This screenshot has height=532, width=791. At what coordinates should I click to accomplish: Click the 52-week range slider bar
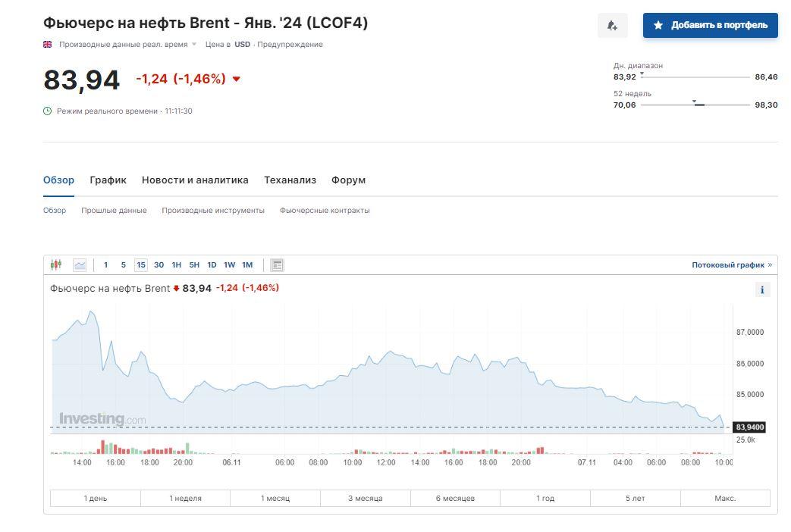point(695,105)
